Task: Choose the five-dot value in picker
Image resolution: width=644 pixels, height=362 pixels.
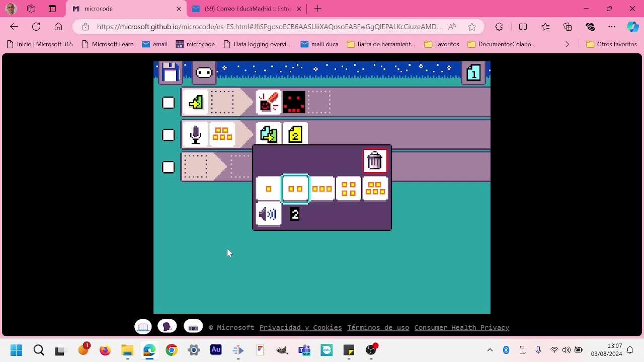Action: coord(375,189)
